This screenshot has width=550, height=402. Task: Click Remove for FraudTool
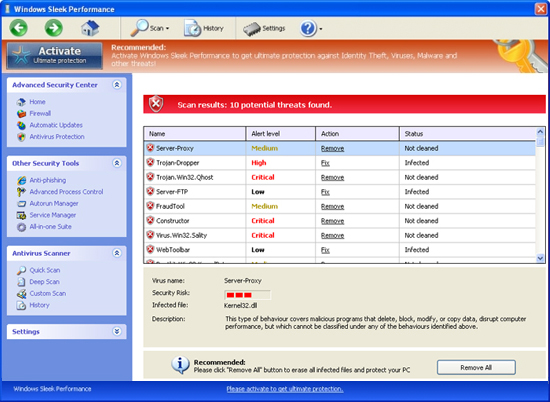[333, 207]
